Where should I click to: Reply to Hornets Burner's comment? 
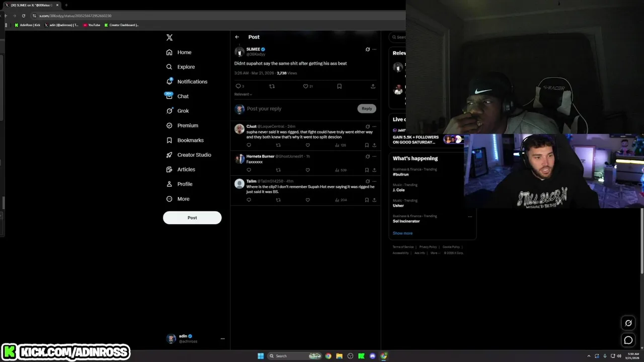tap(249, 170)
